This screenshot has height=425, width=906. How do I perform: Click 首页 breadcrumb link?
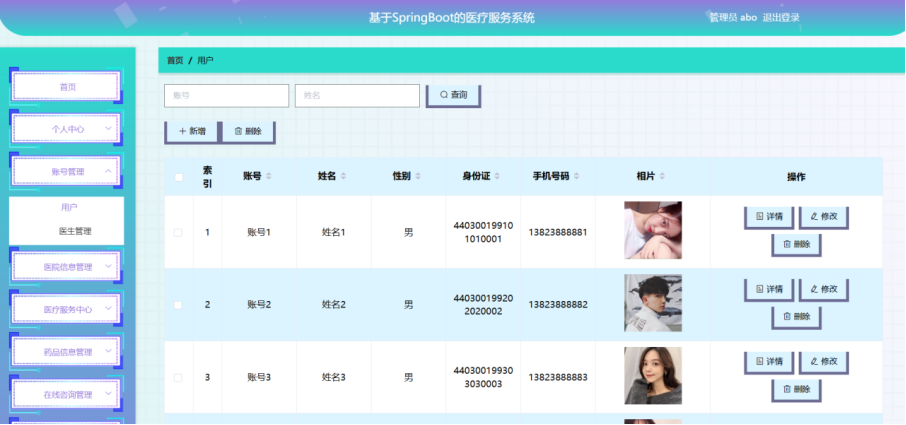point(175,60)
